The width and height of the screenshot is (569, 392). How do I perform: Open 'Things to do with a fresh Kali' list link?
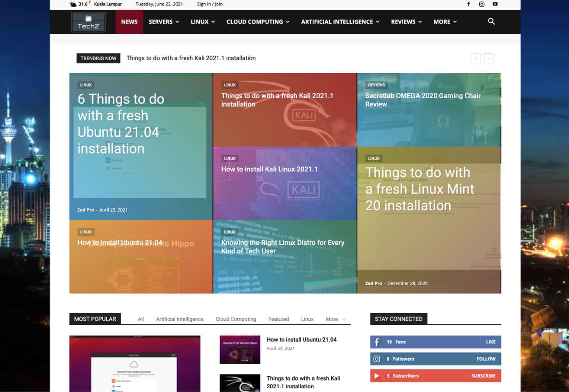point(303,382)
